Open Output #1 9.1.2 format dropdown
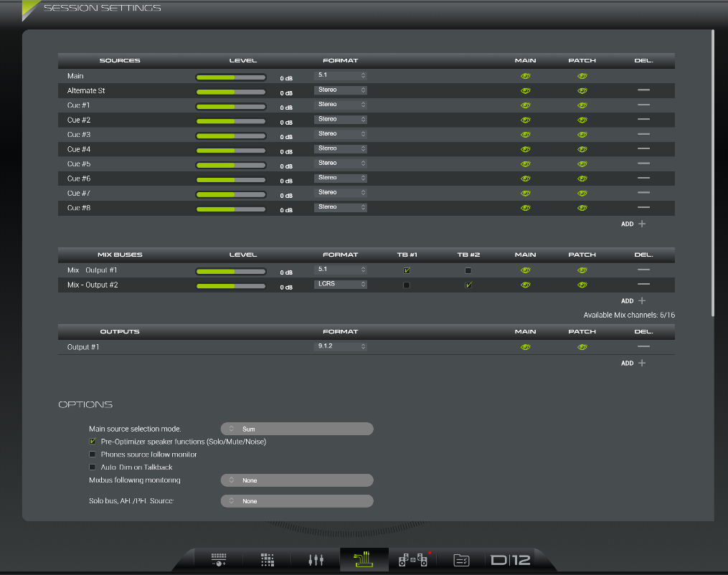Image resolution: width=728 pixels, height=575 pixels. click(341, 346)
